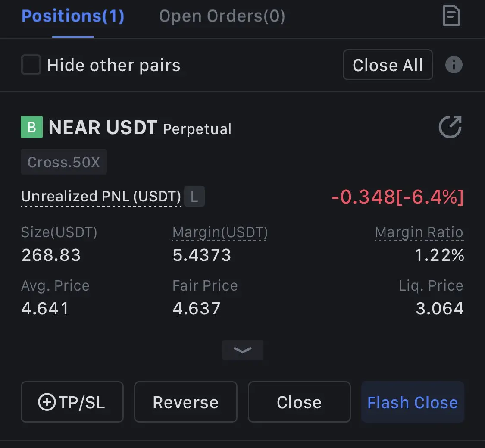Switch to Open Orders(0) tab

(222, 16)
